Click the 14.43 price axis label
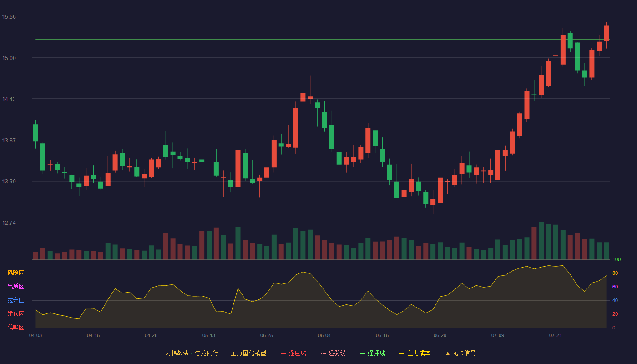The width and height of the screenshot is (637, 364). pos(9,99)
